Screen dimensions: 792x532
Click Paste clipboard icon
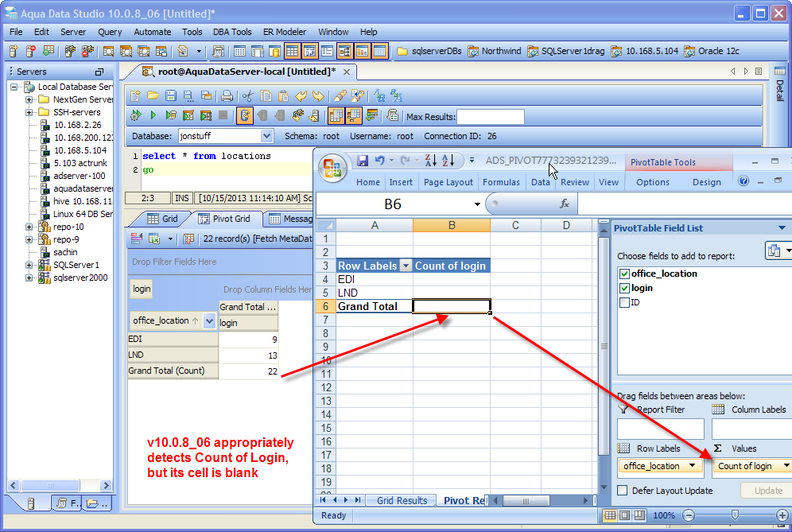tap(283, 96)
